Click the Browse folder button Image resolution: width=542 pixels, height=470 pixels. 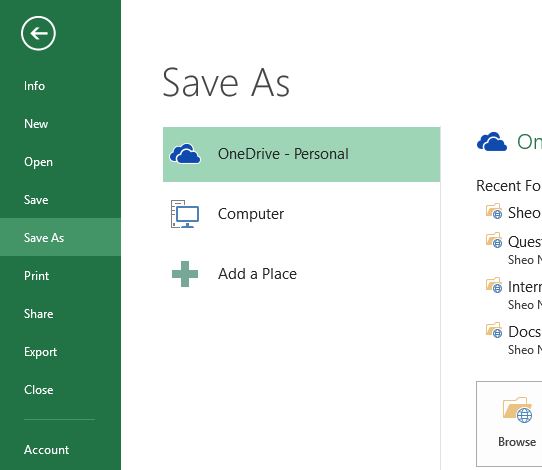pos(510,424)
